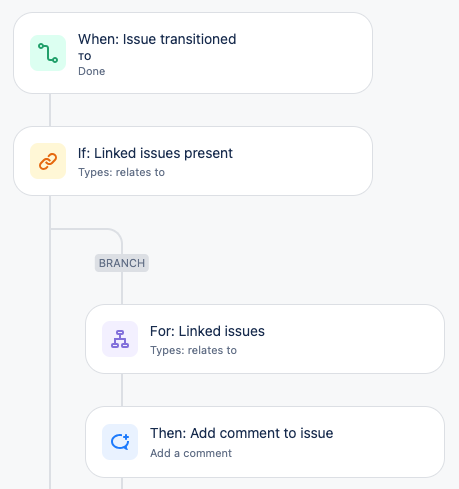Select the 'If: Linked issues present' heading
This screenshot has height=489, width=459.
pyautogui.click(x=155, y=153)
